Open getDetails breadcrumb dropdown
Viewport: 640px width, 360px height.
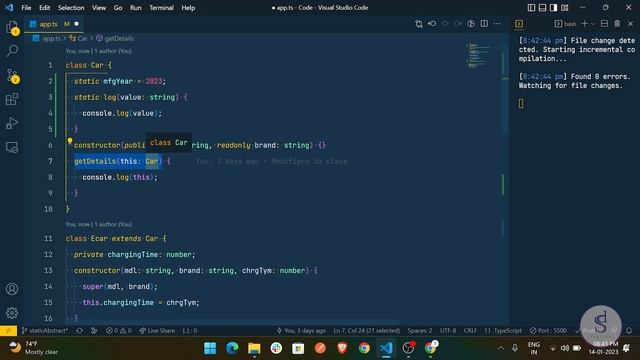115,38
